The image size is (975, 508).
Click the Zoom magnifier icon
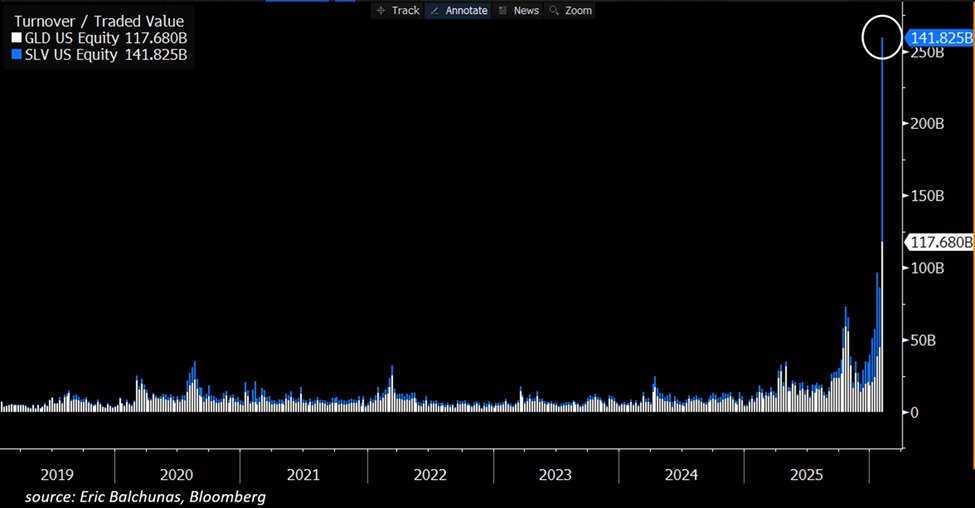tap(554, 11)
